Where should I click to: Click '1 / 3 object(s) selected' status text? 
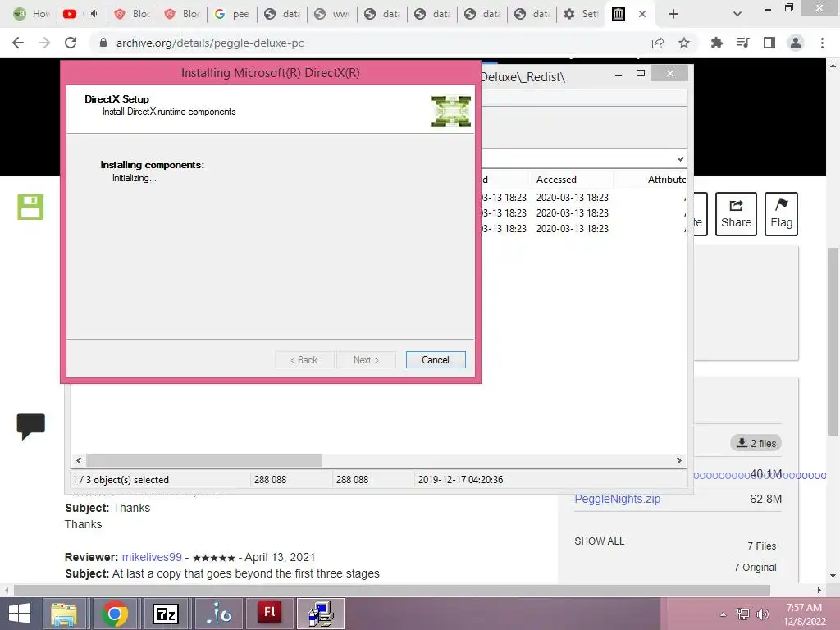tap(121, 479)
